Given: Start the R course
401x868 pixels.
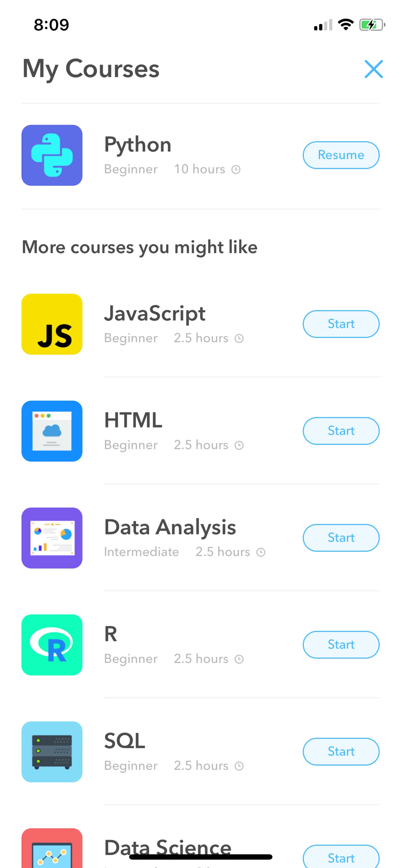Looking at the screenshot, I should tap(341, 645).
